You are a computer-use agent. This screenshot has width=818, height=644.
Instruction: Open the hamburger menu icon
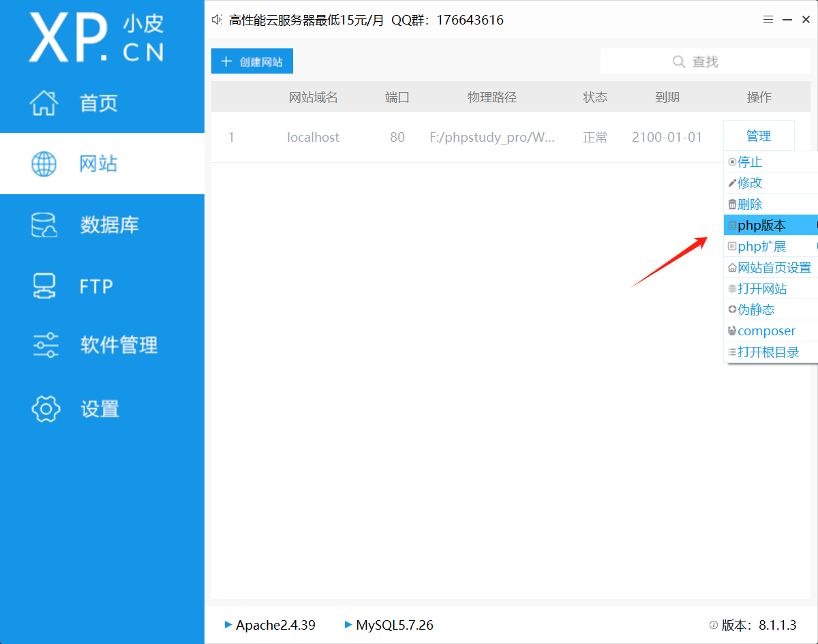pos(768,20)
